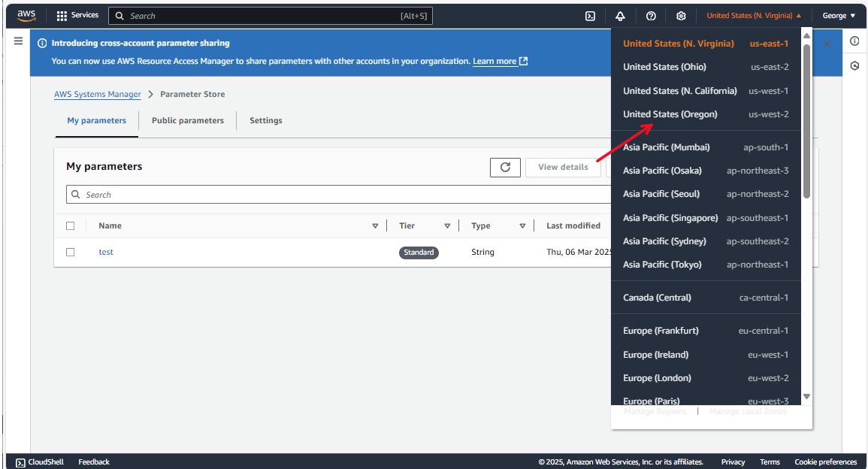The height and width of the screenshot is (469, 868).
Task: Select Europe (Frankfurt) region
Action: (706, 331)
